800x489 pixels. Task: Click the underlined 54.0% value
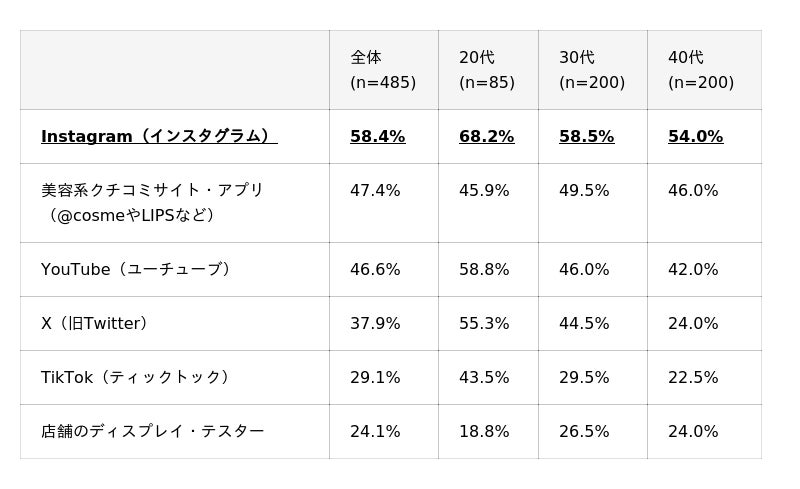click(696, 136)
